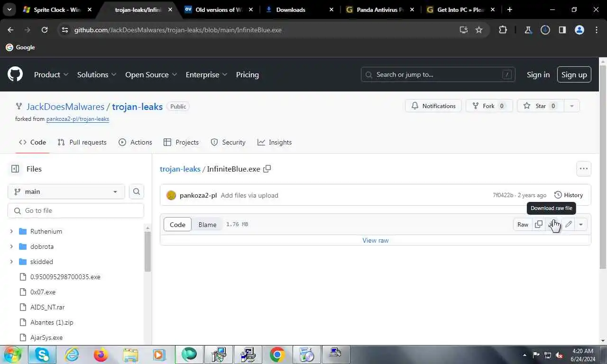The image size is (607, 364).
Task: Expand the Product menu
Action: (x=51, y=74)
